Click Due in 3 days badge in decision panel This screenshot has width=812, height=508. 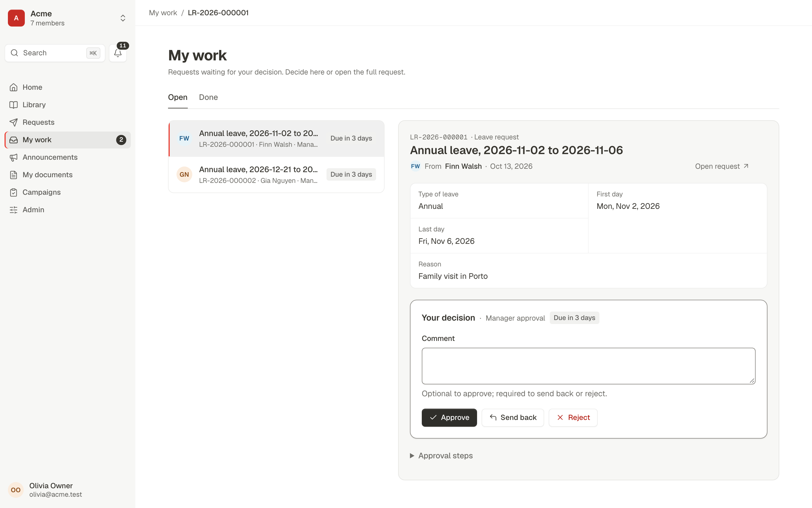[574, 318]
